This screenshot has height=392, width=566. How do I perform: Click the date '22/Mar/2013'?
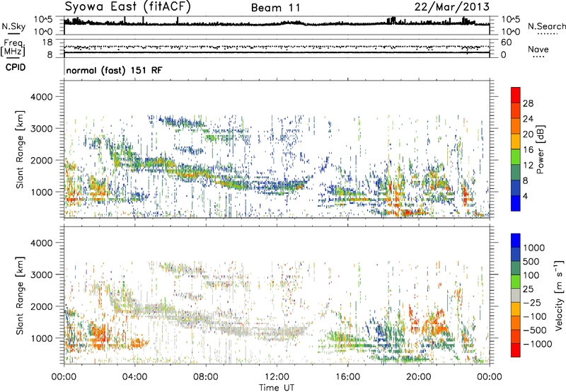point(451,7)
